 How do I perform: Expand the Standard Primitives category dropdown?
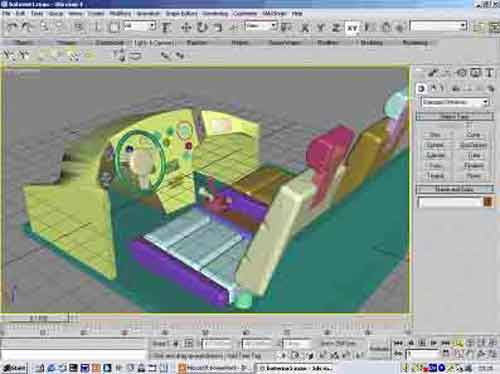(455, 102)
